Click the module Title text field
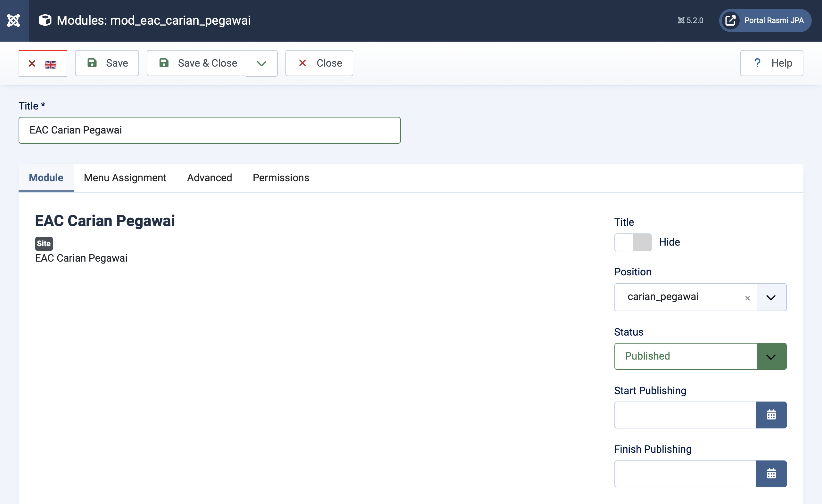This screenshot has width=822, height=504. coord(209,130)
